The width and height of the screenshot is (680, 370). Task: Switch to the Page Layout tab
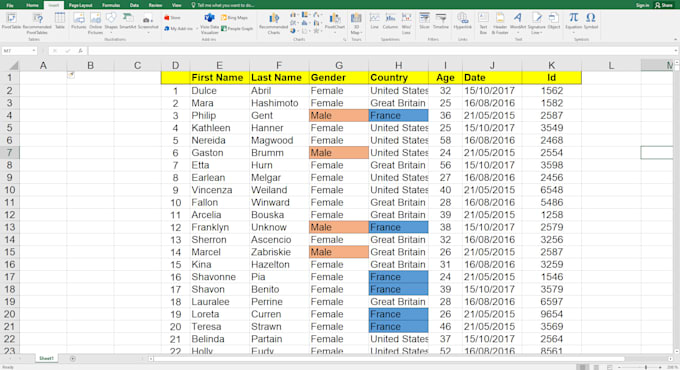(x=81, y=5)
